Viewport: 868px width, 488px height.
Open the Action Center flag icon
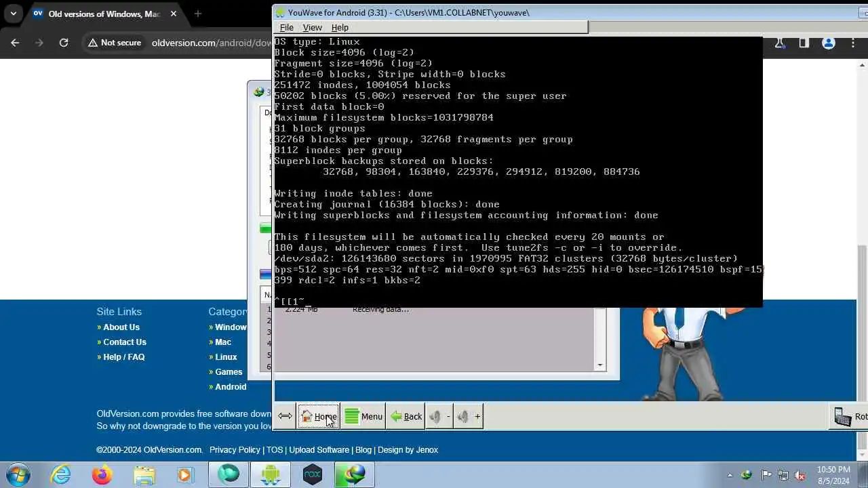point(766,475)
